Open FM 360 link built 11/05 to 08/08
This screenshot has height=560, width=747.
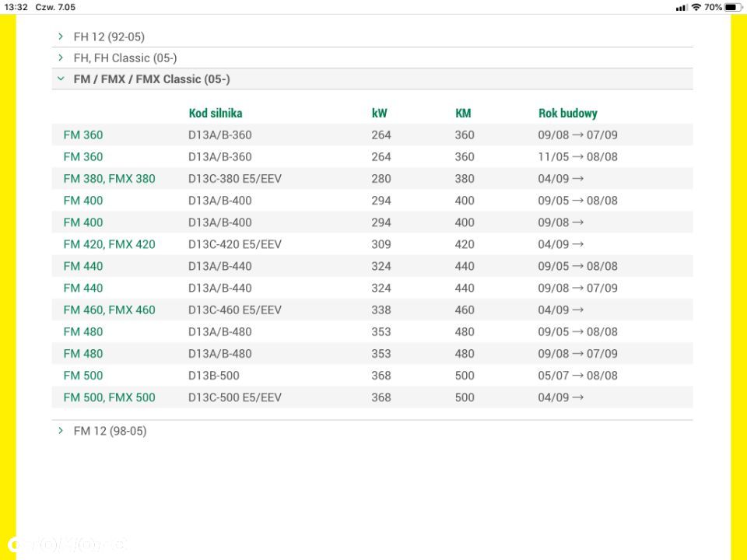click(83, 156)
